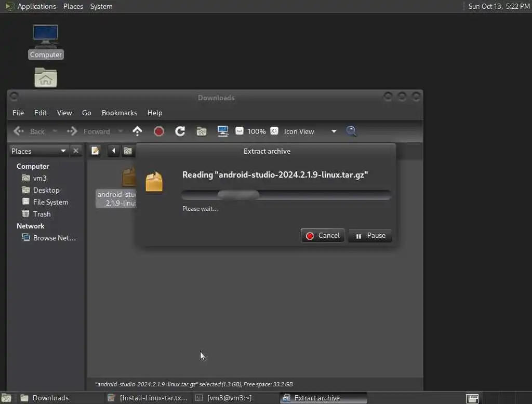Open Home folder from toolbar icon
The image size is (532, 404).
pos(201,131)
